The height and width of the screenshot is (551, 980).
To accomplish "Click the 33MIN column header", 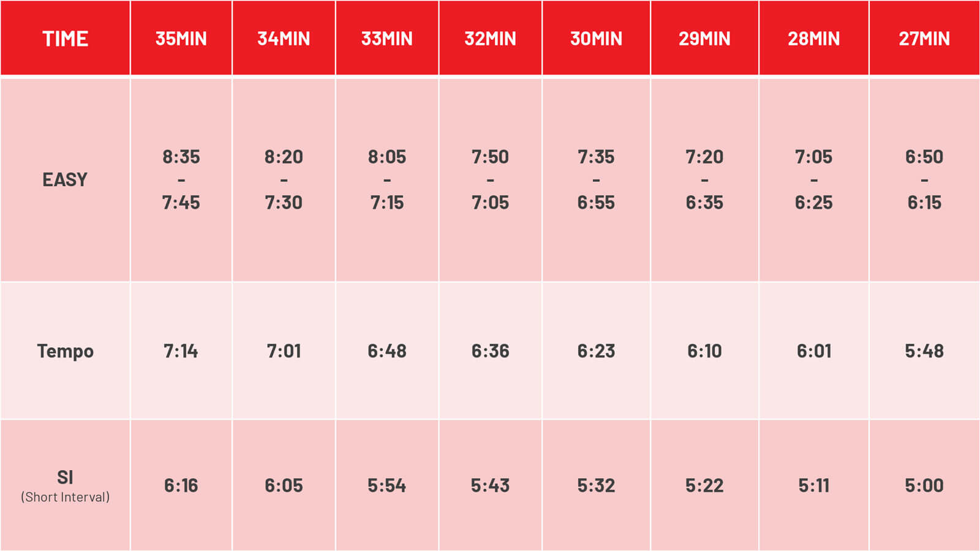I will [387, 38].
